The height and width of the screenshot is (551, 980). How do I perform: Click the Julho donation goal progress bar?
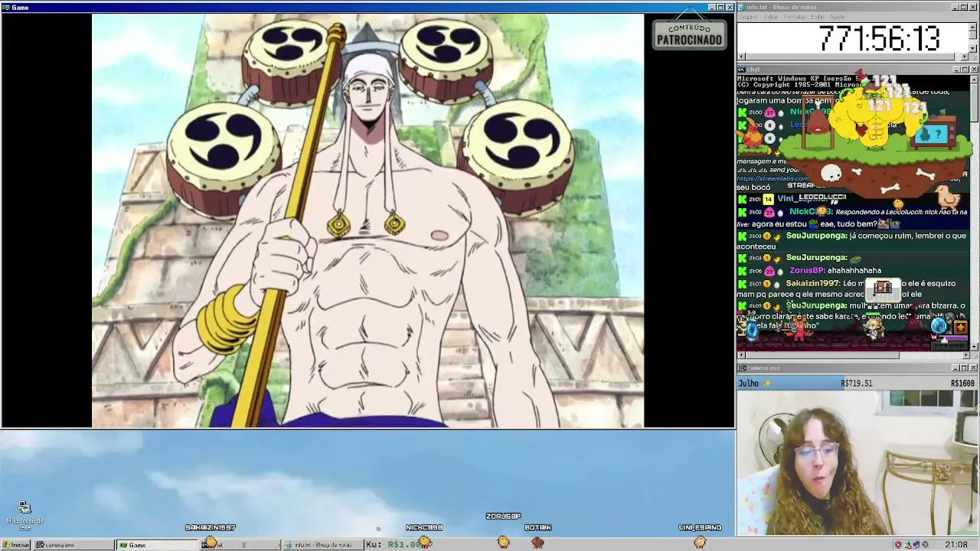857,383
